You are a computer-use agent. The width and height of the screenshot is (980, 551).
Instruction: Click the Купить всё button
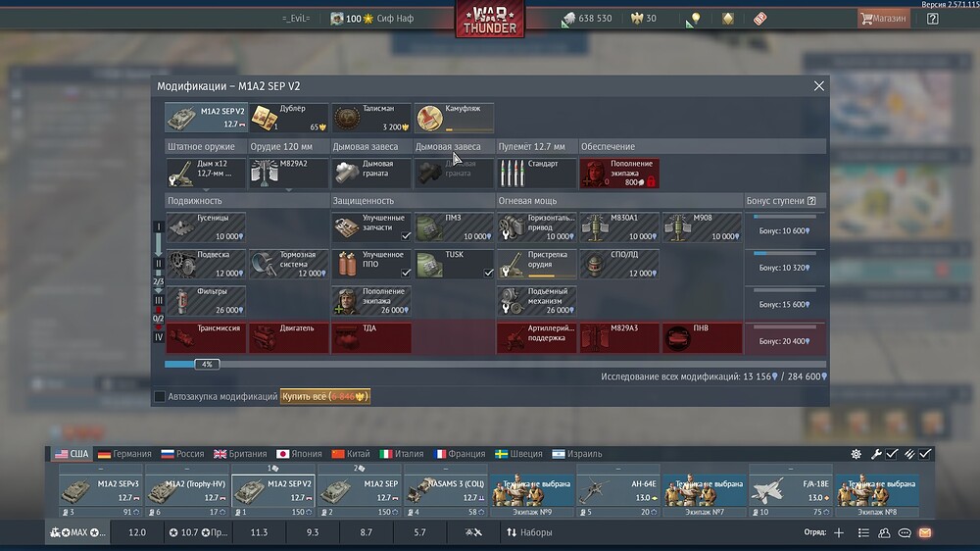tap(325, 396)
